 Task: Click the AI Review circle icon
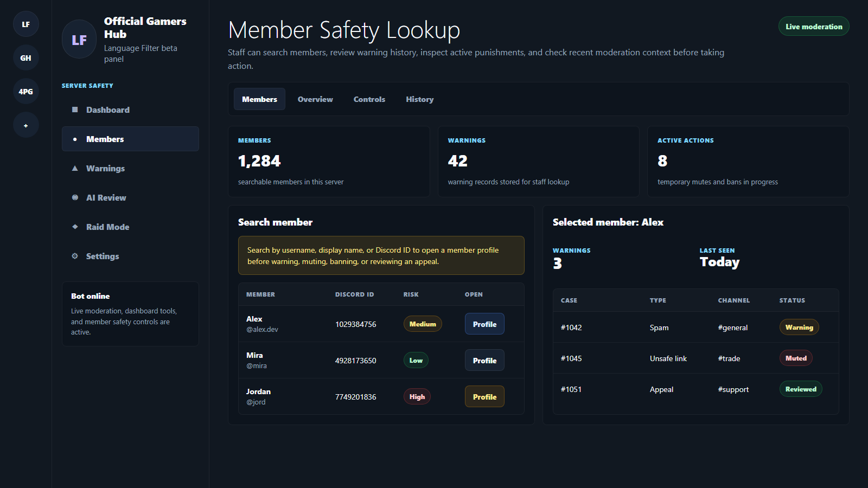[75, 197]
